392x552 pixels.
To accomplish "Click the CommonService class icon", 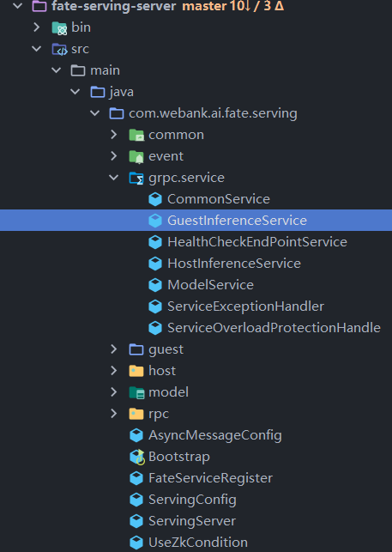I will point(155,199).
